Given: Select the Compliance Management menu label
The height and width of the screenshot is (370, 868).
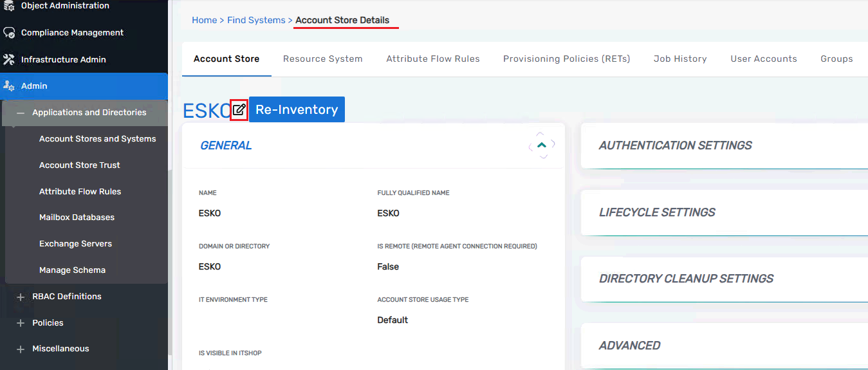Looking at the screenshot, I should tap(72, 33).
